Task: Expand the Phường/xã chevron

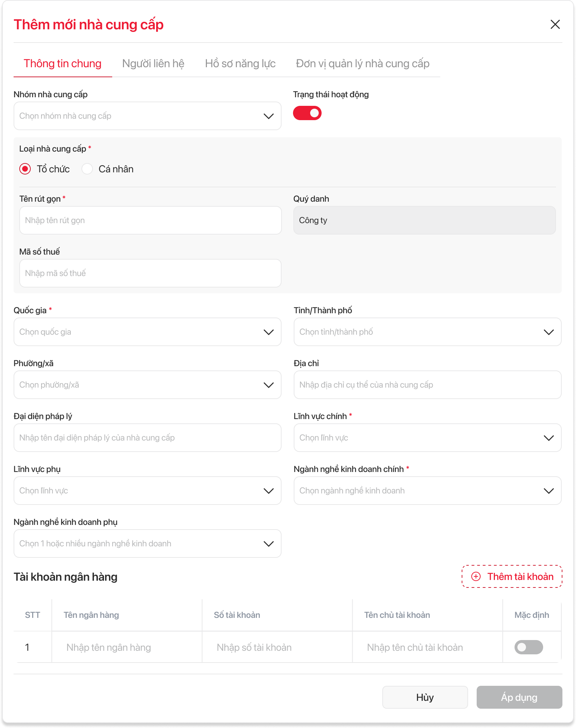Action: [268, 385]
